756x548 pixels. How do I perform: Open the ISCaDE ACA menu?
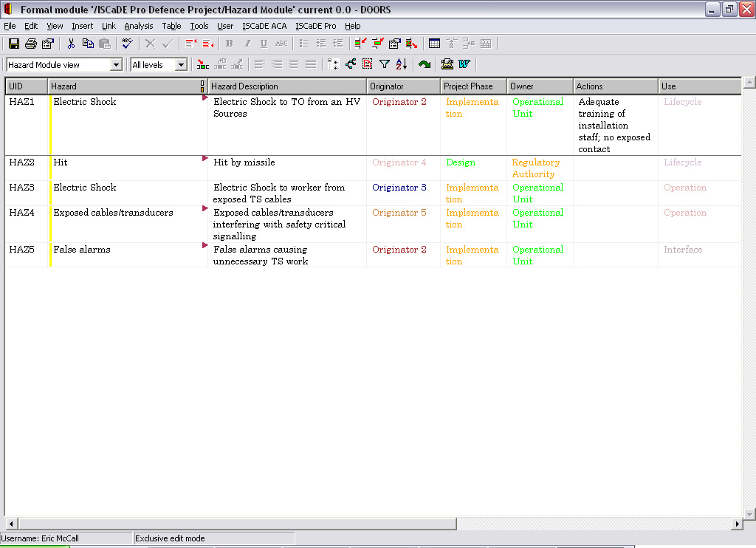[x=264, y=26]
